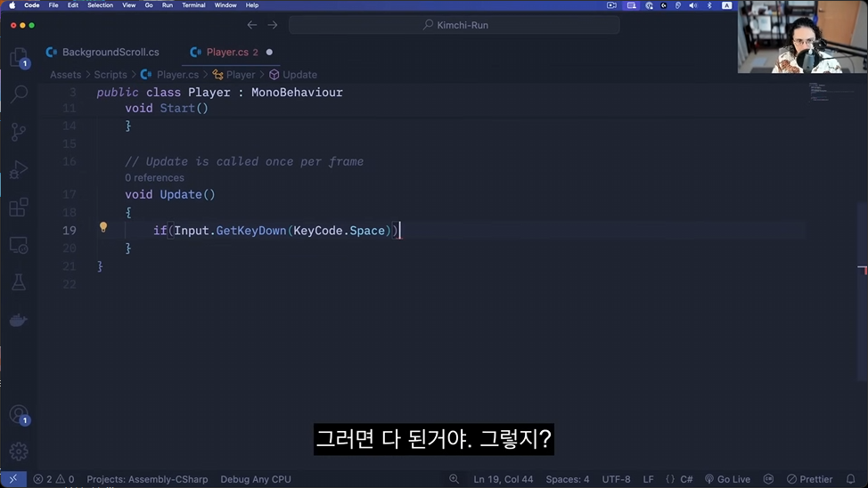Image resolution: width=868 pixels, height=488 pixels.
Task: Click the Copilot status icon
Action: tap(768, 479)
